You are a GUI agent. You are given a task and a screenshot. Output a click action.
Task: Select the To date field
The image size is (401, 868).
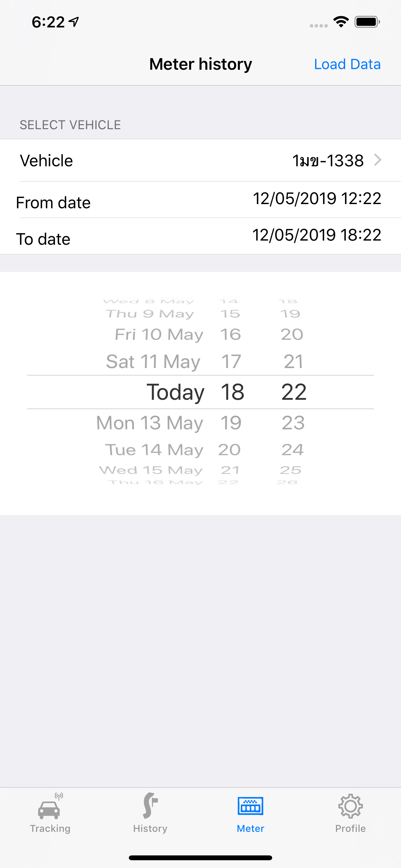[200, 236]
